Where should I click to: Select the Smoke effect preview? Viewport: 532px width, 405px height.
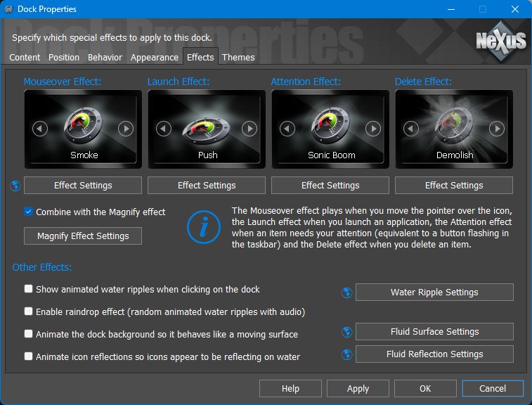coord(83,129)
